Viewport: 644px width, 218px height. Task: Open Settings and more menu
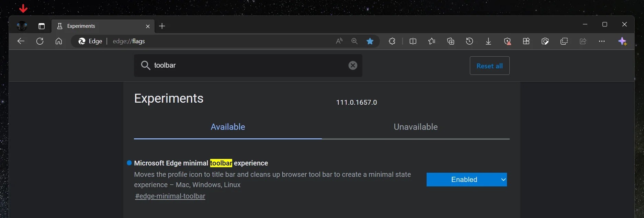[x=602, y=41]
